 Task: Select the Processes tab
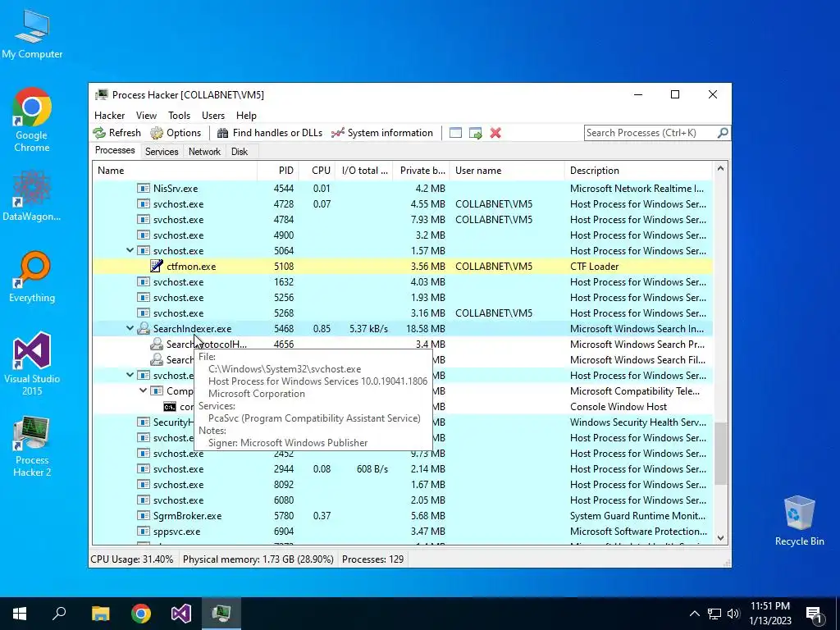tap(115, 151)
